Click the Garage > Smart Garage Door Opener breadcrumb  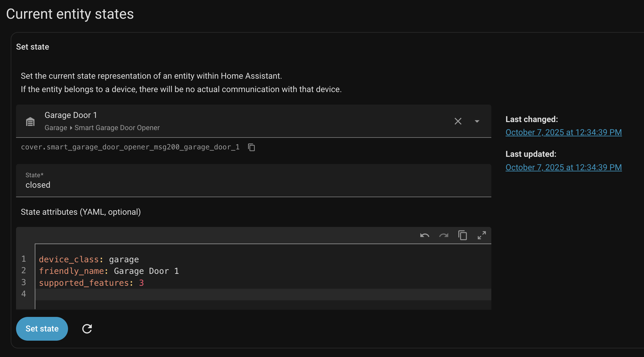tap(102, 128)
